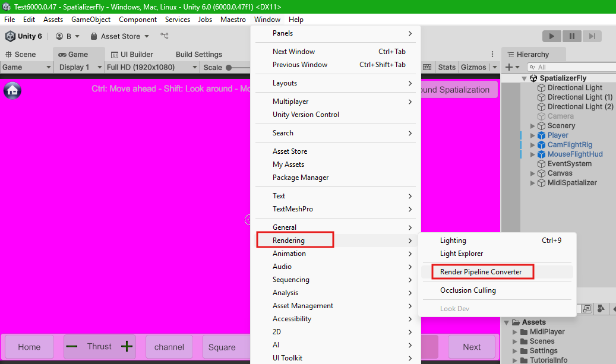Click the Home icon in Game view

(x=12, y=90)
